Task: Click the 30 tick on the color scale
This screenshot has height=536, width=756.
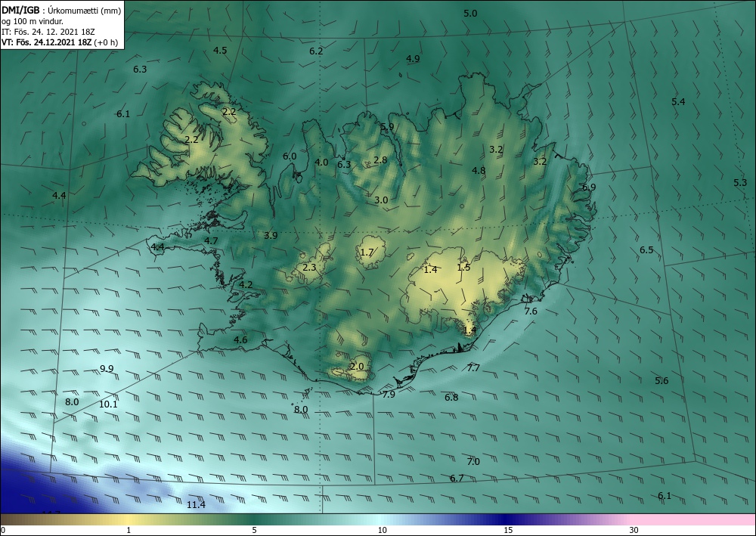Action: click(x=634, y=531)
